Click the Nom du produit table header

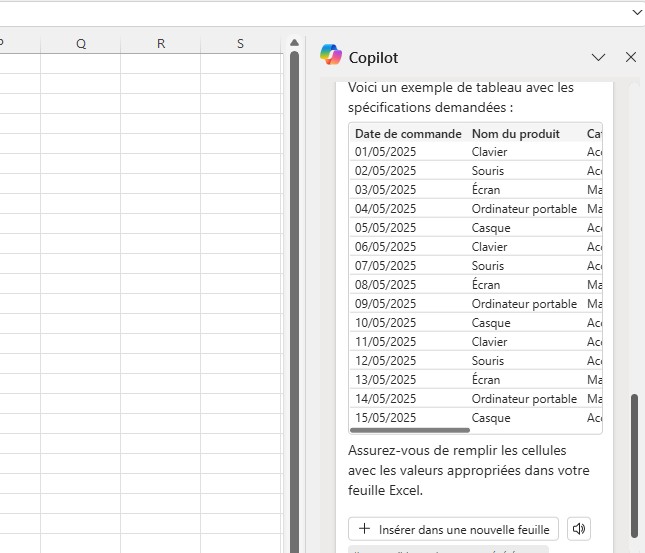pyautogui.click(x=515, y=133)
